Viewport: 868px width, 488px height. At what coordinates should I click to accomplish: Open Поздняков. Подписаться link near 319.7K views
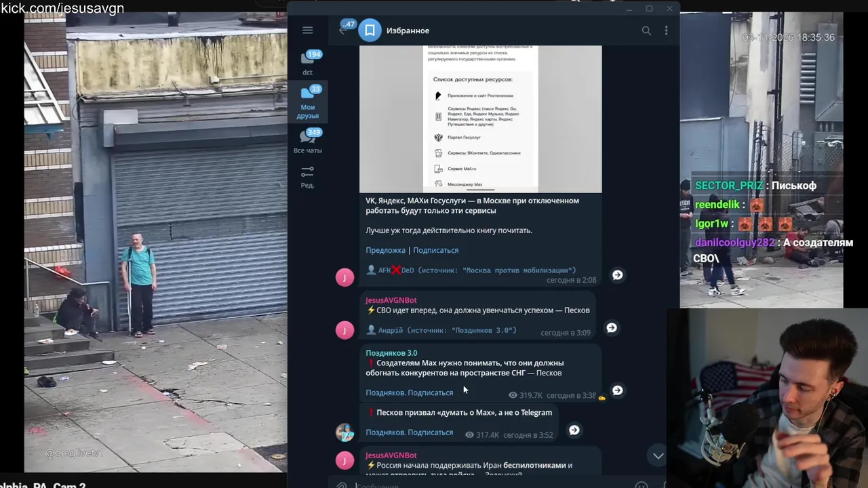point(410,392)
